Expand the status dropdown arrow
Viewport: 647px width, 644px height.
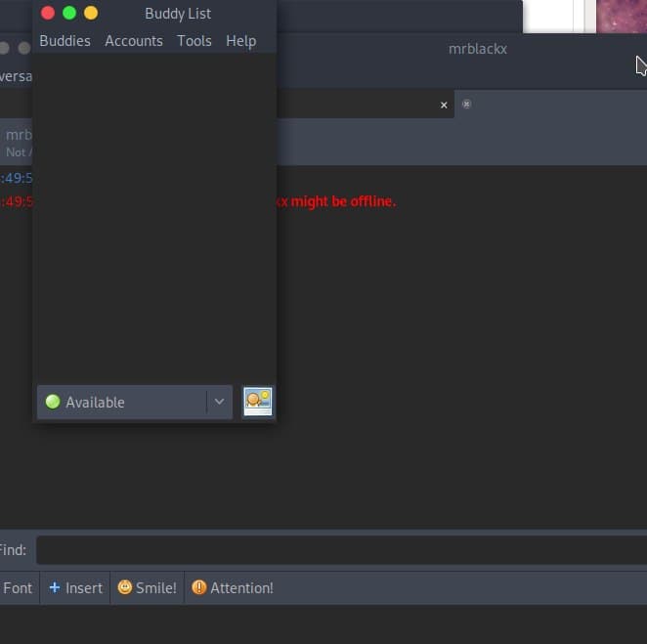click(219, 402)
